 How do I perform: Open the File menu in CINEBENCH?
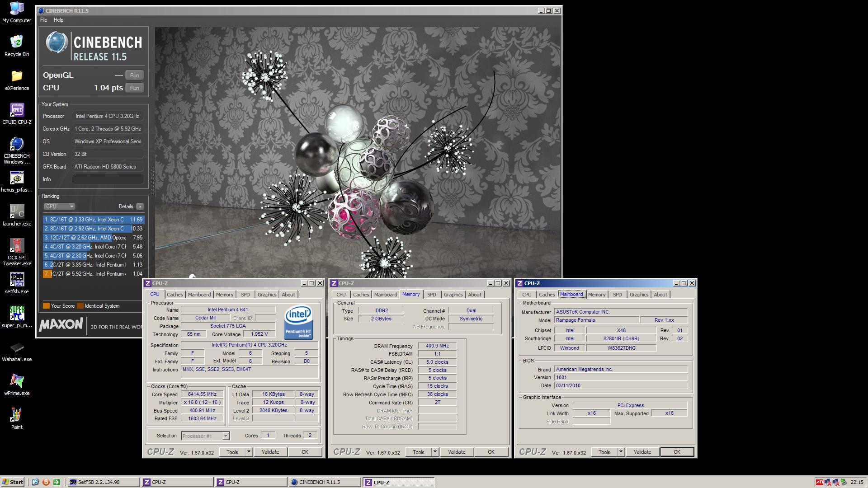43,20
